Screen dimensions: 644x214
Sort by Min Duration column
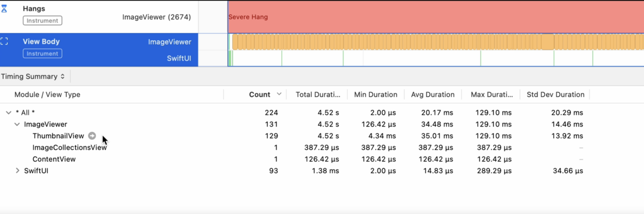pos(376,94)
